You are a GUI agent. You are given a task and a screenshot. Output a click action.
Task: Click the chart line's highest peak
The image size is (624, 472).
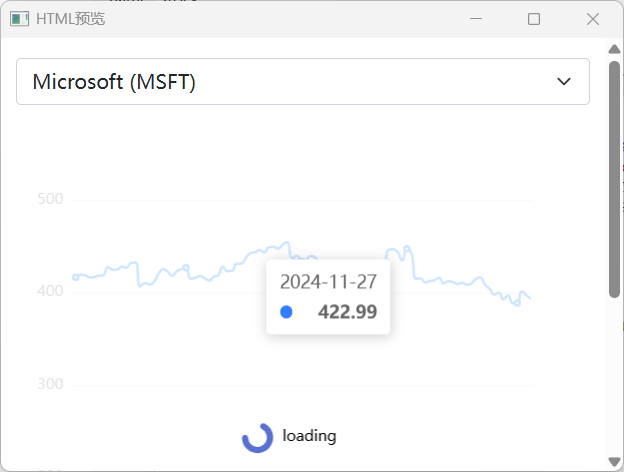pyautogui.click(x=287, y=242)
